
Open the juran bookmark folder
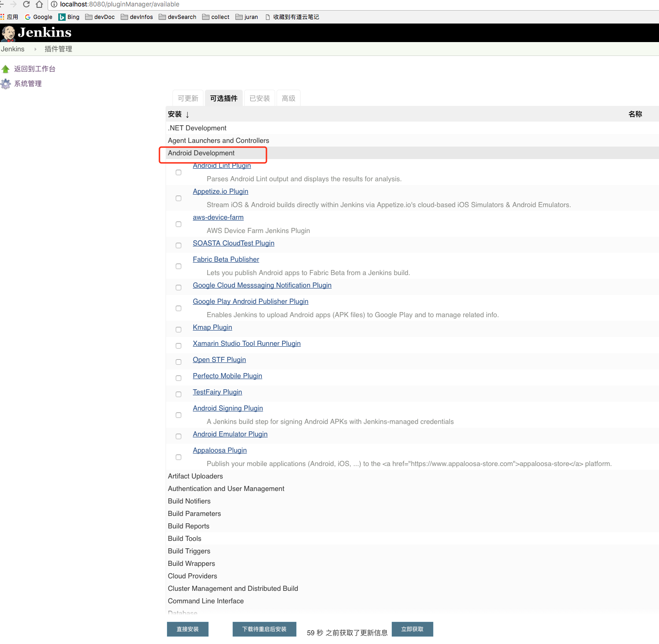click(247, 17)
